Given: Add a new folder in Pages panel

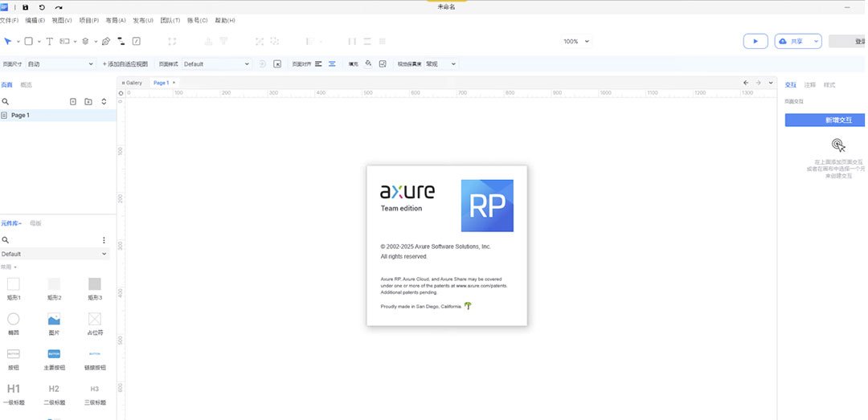Looking at the screenshot, I should click(88, 102).
